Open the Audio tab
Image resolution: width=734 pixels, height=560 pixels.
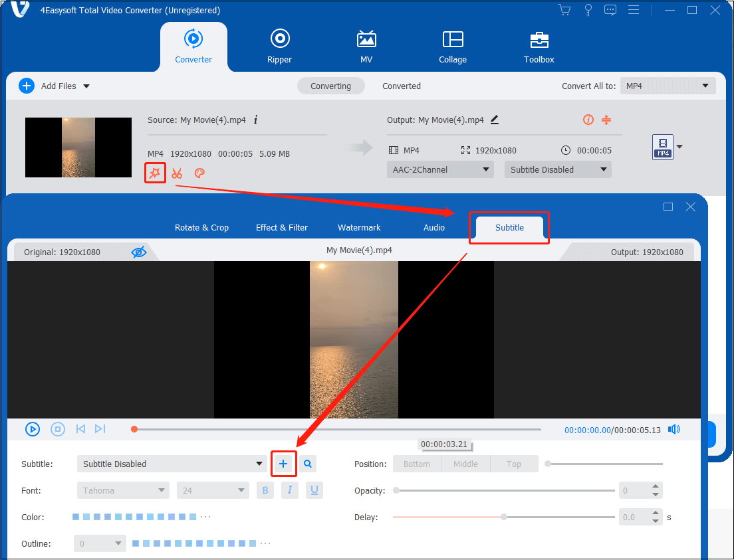pyautogui.click(x=434, y=227)
